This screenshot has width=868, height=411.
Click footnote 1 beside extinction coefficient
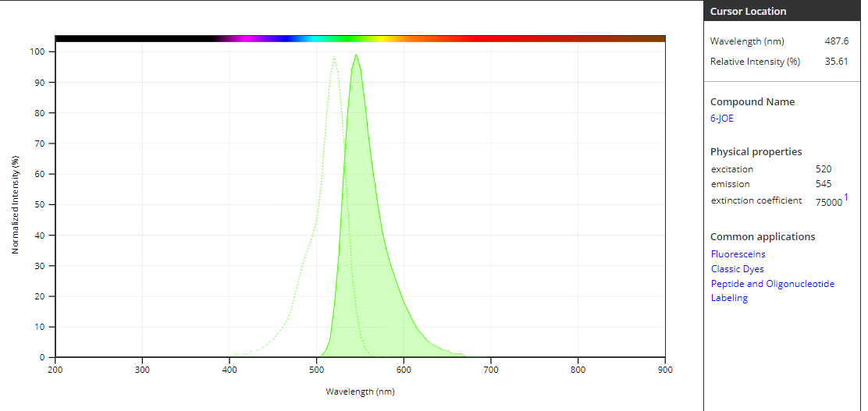click(846, 197)
